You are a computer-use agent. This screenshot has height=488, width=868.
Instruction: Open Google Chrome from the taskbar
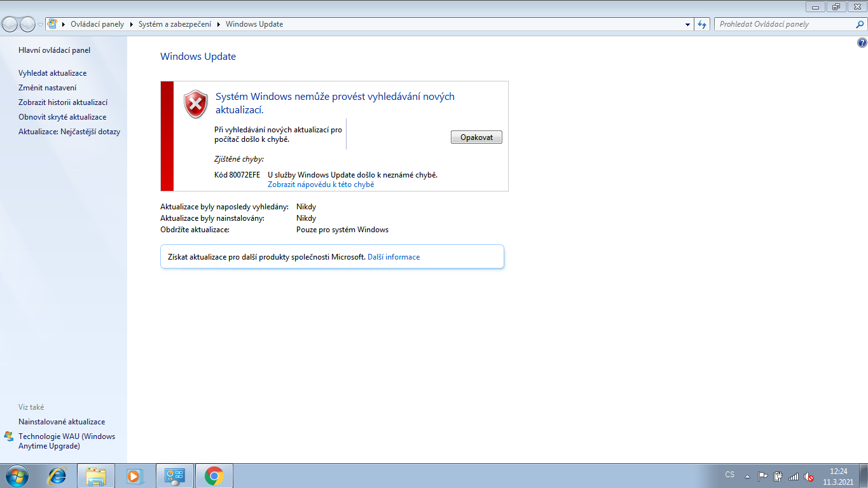[214, 476]
